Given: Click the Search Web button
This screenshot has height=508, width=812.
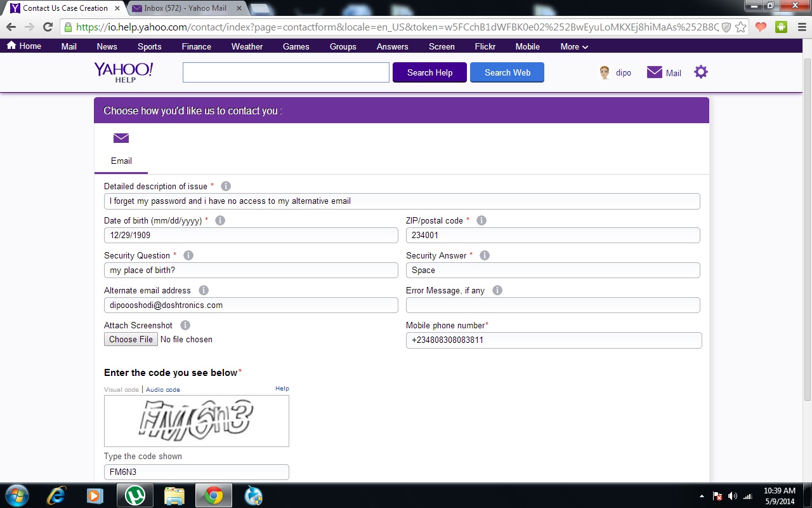Looking at the screenshot, I should click(x=507, y=72).
